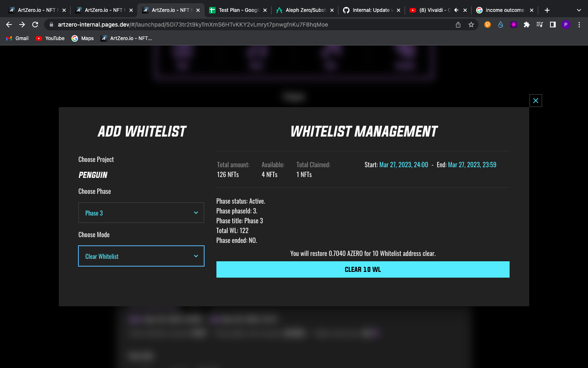This screenshot has height=368, width=588.
Task: Select the PENGUIN project name
Action: (x=93, y=175)
